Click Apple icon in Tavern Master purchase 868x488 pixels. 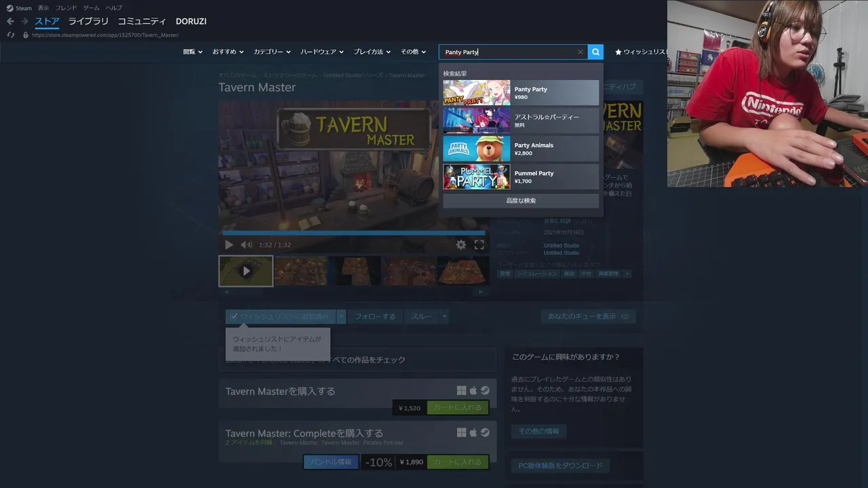473,390
